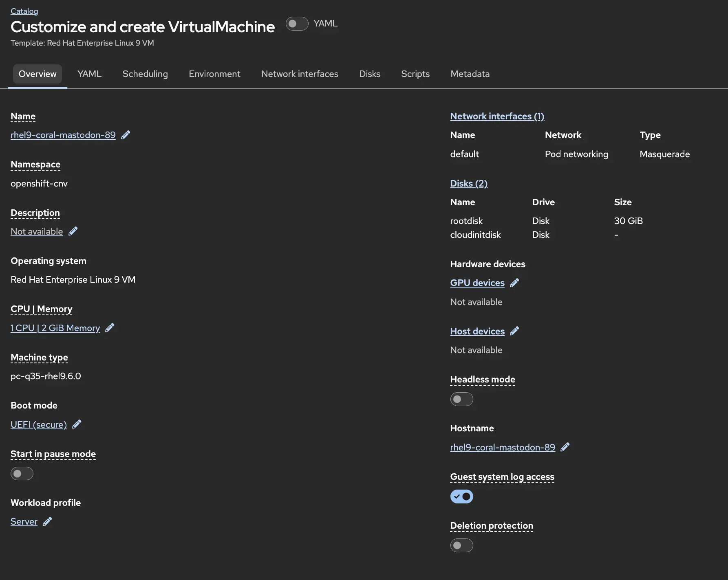Select the Overview tab

(38, 74)
